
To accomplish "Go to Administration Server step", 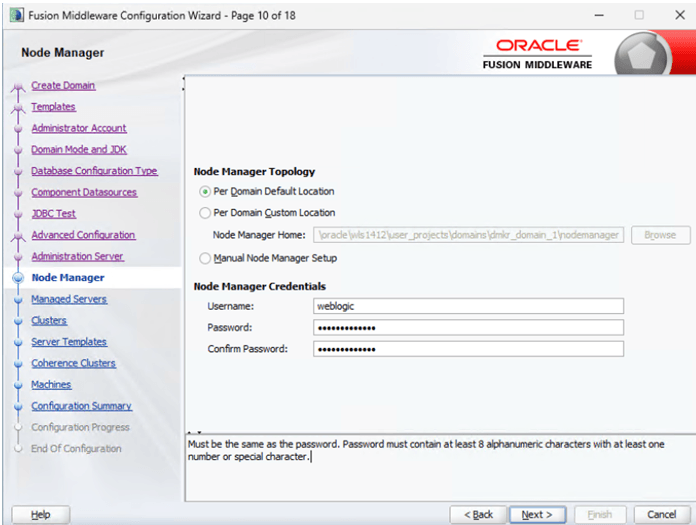I will (x=77, y=256).
